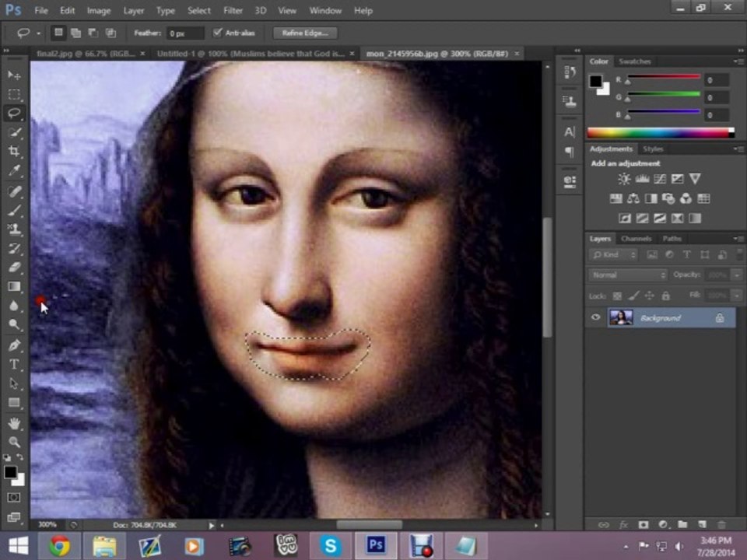Hide the Background layer eye icon
The image size is (747, 560).
pos(595,317)
